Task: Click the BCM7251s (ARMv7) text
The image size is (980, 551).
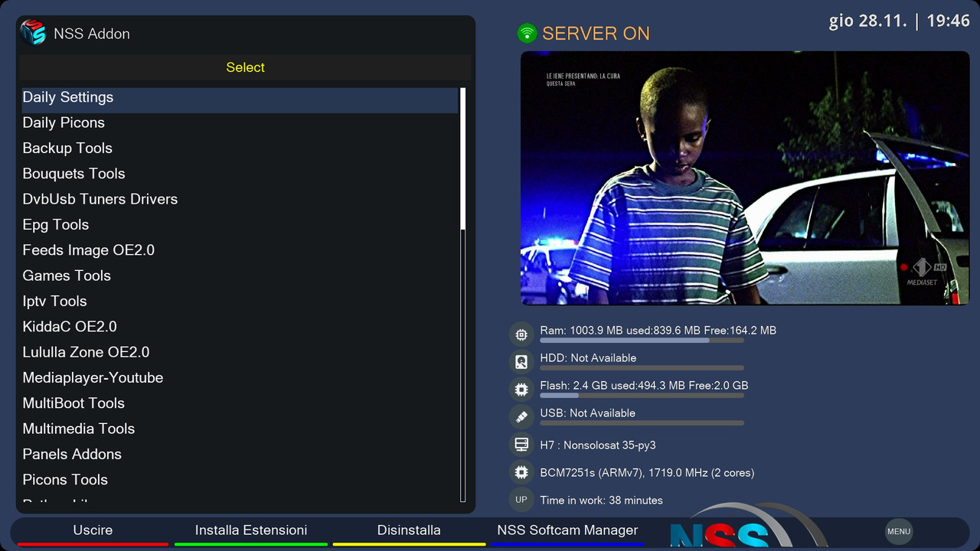Action: point(647,473)
